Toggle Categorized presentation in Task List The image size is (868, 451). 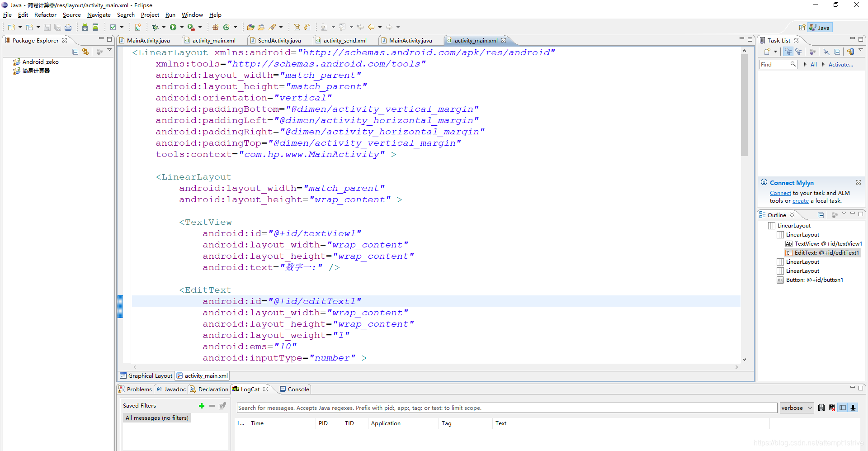click(788, 52)
